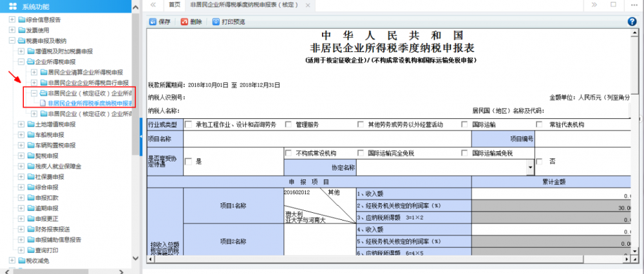Click the folder icon beside 申报更正

click(x=31, y=219)
